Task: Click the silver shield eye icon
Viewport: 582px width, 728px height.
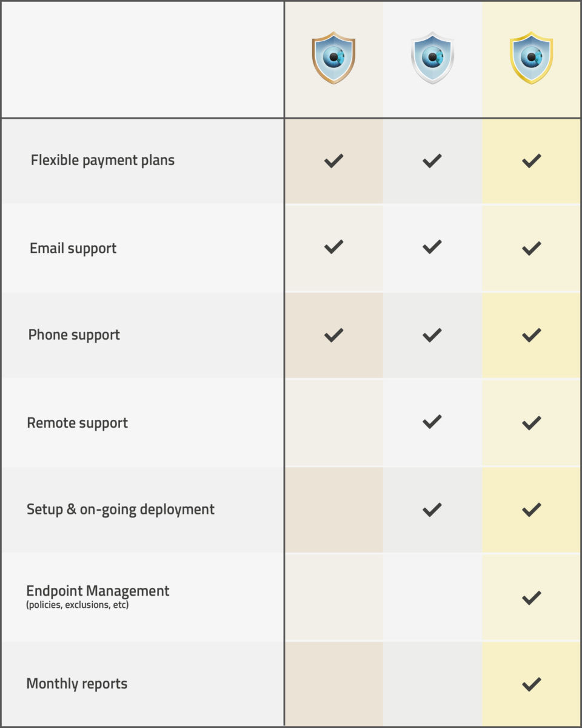Action: [432, 58]
